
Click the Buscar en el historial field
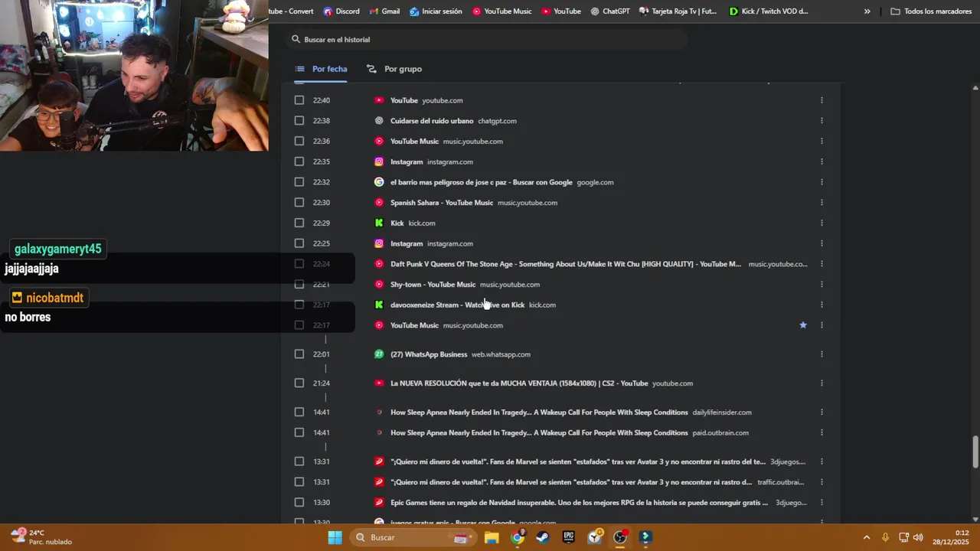coord(486,39)
